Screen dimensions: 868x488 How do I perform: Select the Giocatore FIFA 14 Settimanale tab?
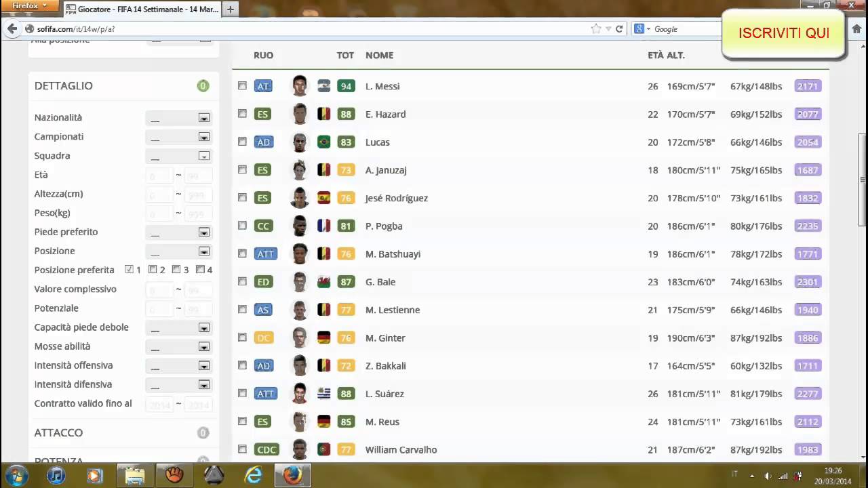[142, 9]
